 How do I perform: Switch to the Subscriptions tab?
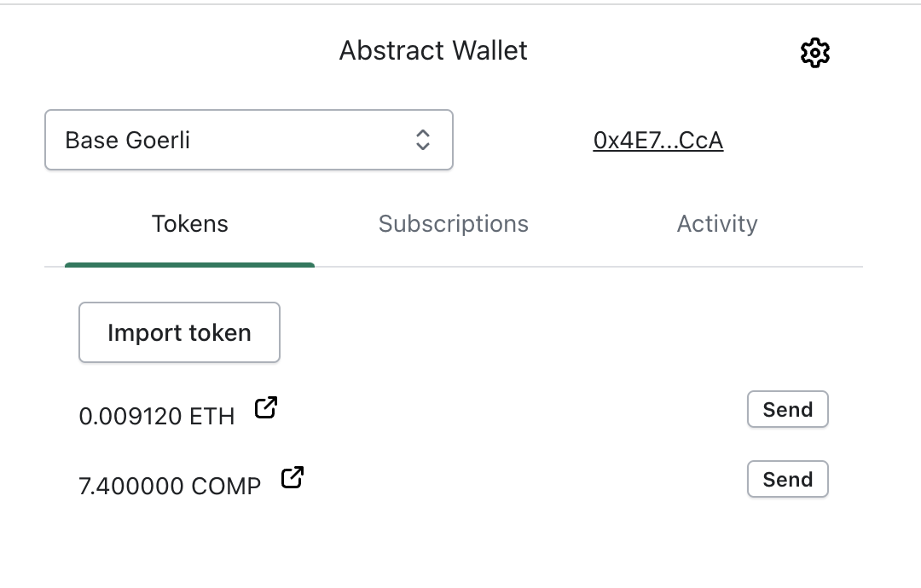coord(453,223)
